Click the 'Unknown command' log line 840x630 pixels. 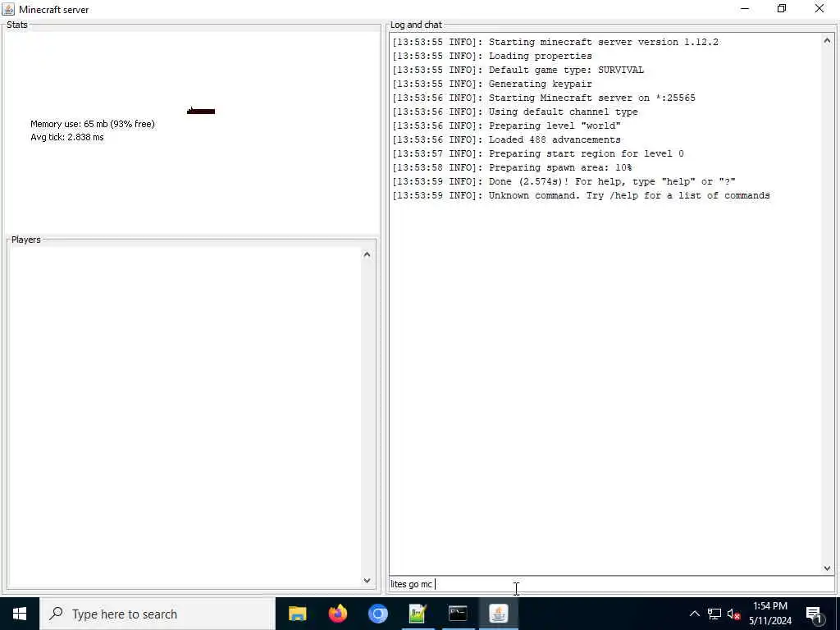(581, 195)
